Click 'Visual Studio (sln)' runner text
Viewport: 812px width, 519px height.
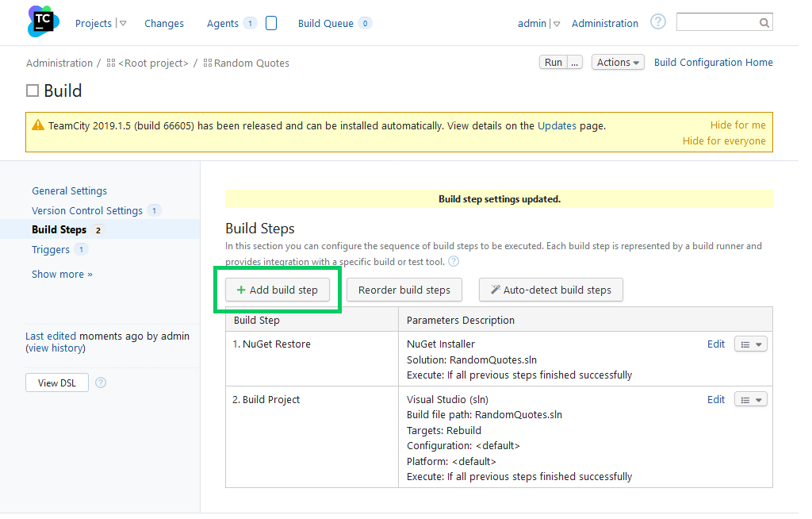pos(447,400)
